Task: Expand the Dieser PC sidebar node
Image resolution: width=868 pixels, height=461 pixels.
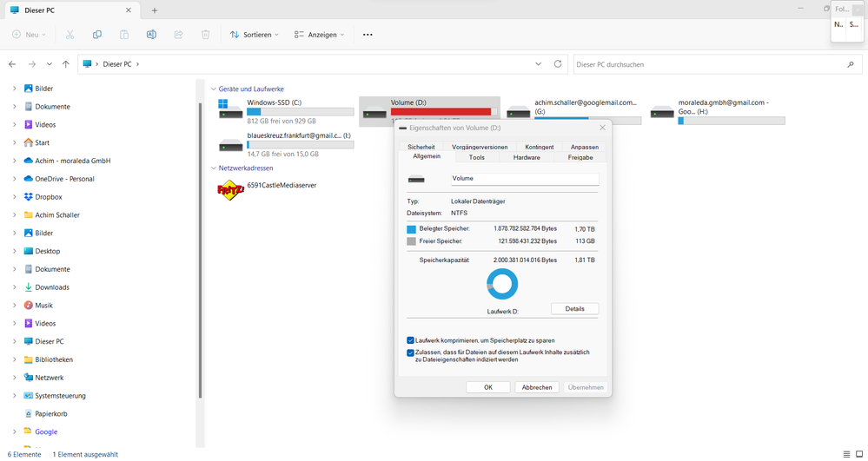Action: (x=15, y=341)
